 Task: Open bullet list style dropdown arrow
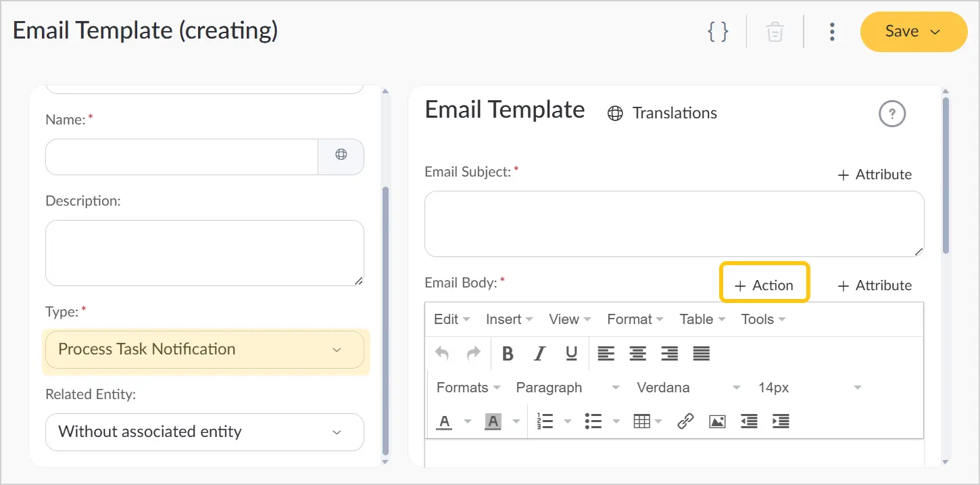(616, 421)
